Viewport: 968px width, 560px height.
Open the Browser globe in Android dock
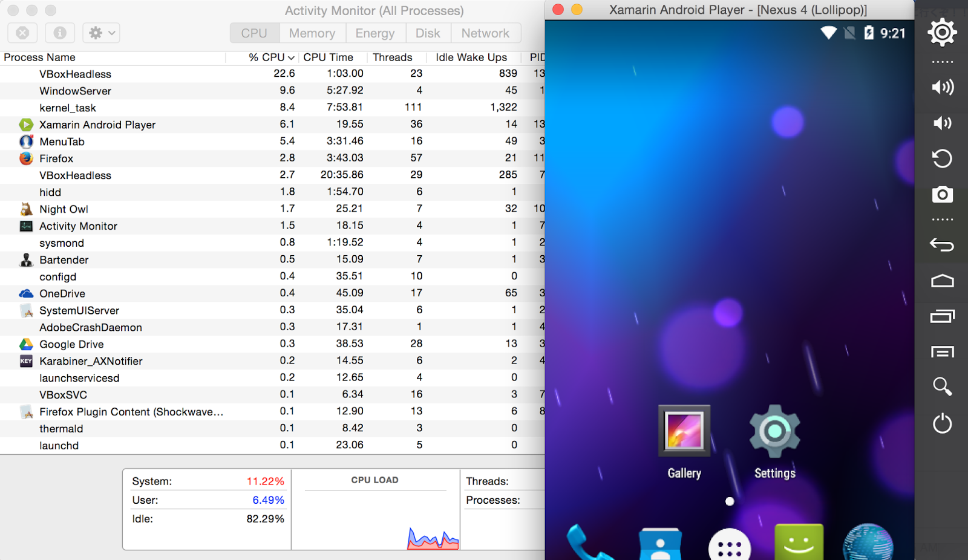point(868,542)
